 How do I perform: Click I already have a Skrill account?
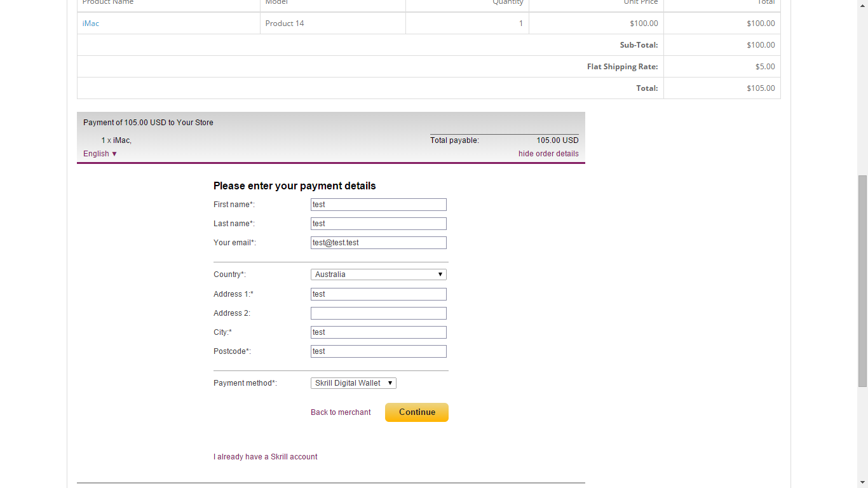click(x=265, y=457)
